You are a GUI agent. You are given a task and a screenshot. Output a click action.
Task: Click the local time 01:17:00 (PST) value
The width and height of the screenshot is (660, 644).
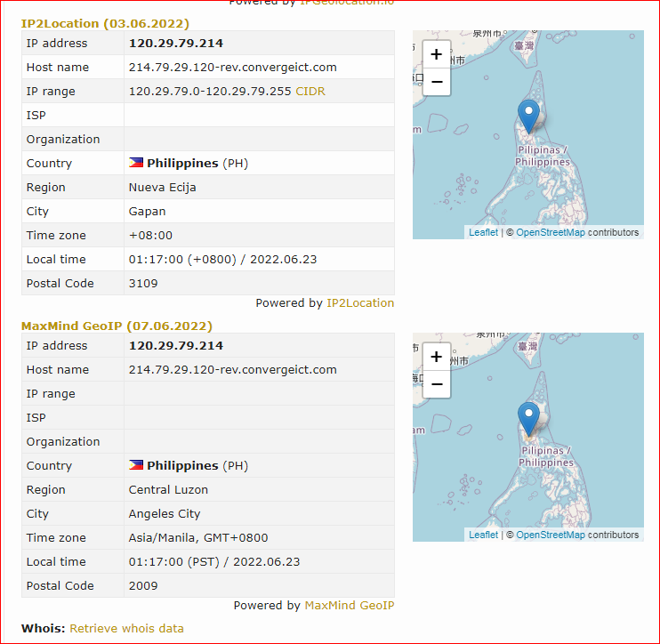[214, 561]
